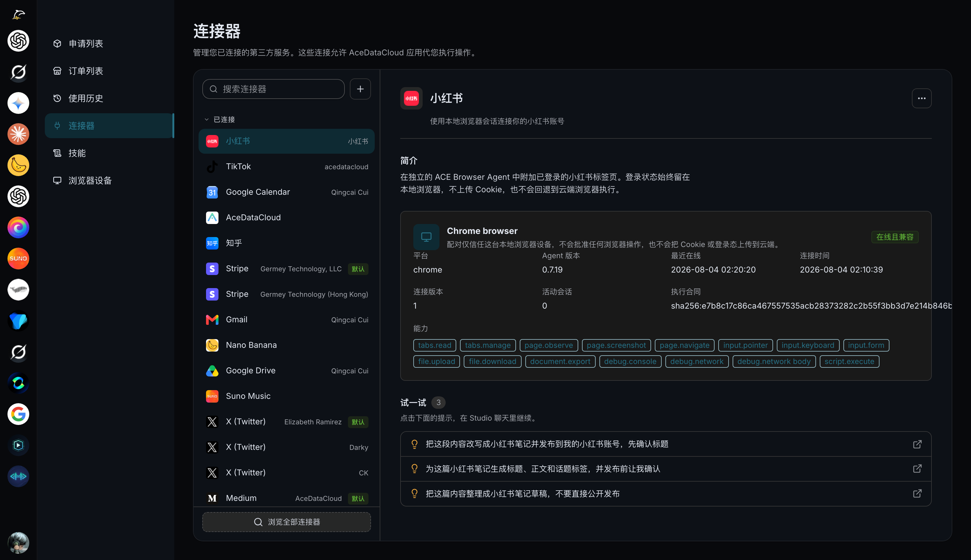Viewport: 971px width, 560px height.
Task: Select the 小红书 connector in the list
Action: (287, 141)
